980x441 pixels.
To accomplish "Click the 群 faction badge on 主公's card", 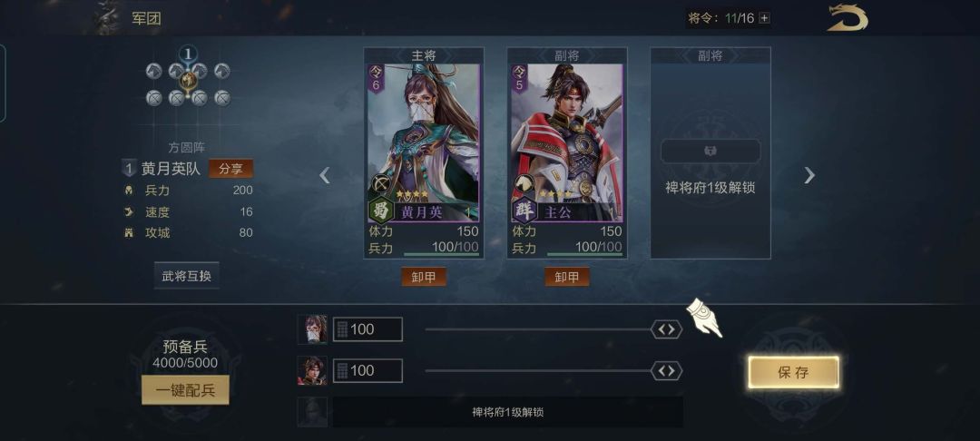I will [524, 210].
